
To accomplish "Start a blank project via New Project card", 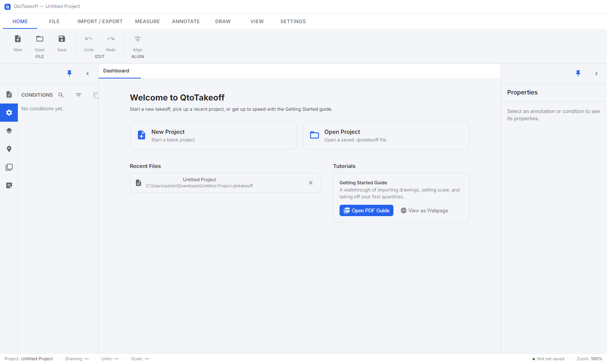I will pos(213,136).
